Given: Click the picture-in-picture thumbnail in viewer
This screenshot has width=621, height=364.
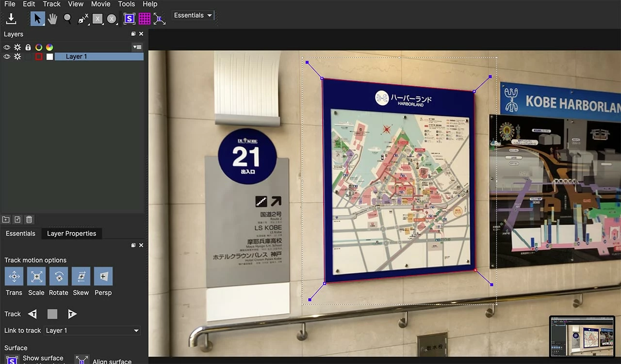Looking at the screenshot, I should click(582, 336).
